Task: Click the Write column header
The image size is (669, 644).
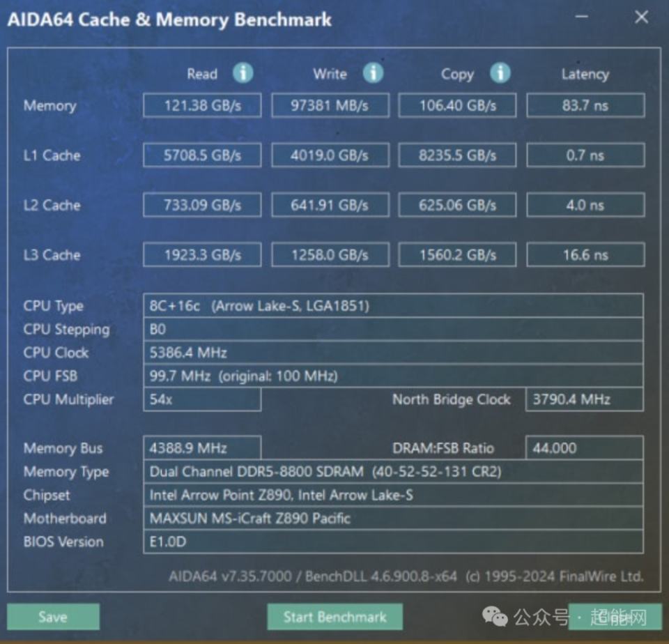Action: (330, 74)
